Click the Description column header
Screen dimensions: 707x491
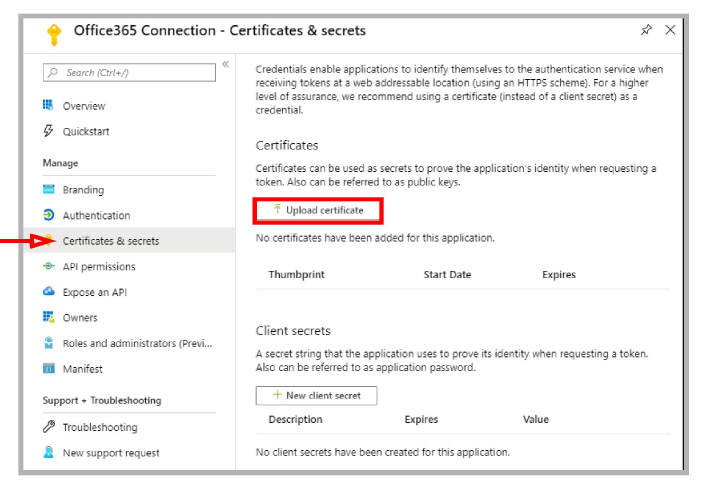295,419
